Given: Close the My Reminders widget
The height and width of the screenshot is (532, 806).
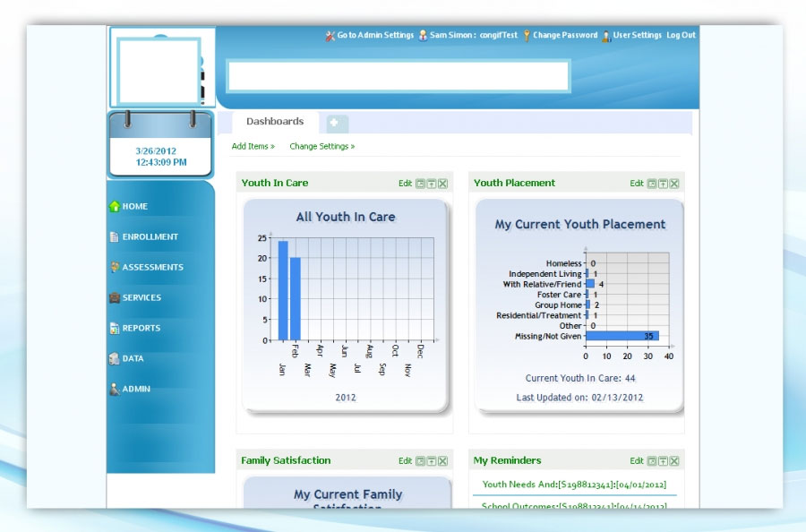Looking at the screenshot, I should point(674,461).
